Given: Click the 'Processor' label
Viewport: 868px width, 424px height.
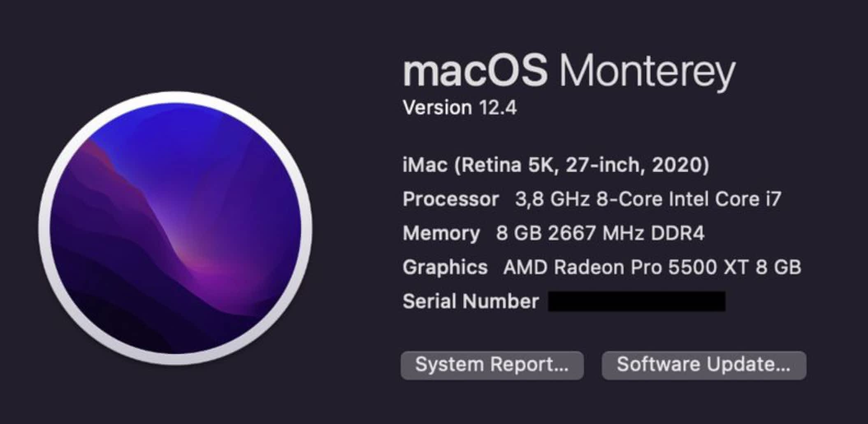Looking at the screenshot, I should pyautogui.click(x=450, y=199).
